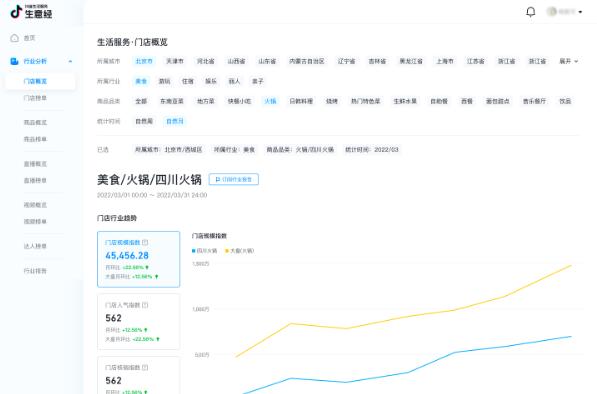The height and width of the screenshot is (394, 597).
Task: Click the info icon next to 门店人气指数
Action: 145,305
